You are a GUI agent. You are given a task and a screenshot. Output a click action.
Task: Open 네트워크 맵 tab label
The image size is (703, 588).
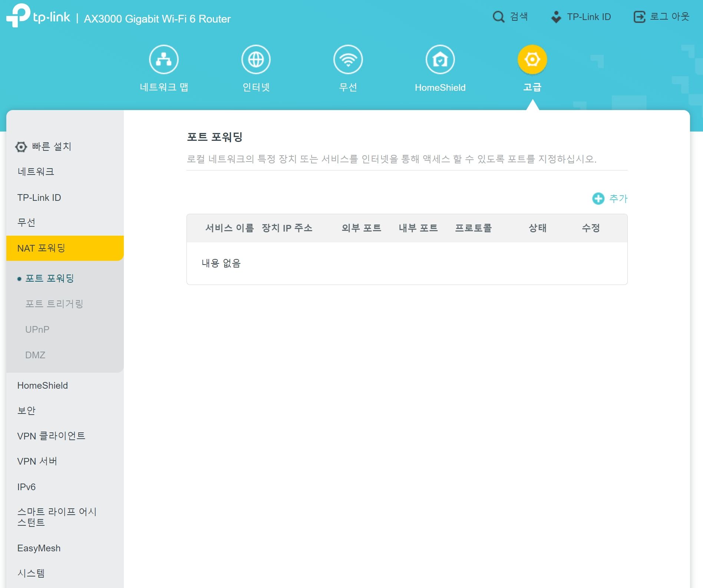tap(164, 87)
